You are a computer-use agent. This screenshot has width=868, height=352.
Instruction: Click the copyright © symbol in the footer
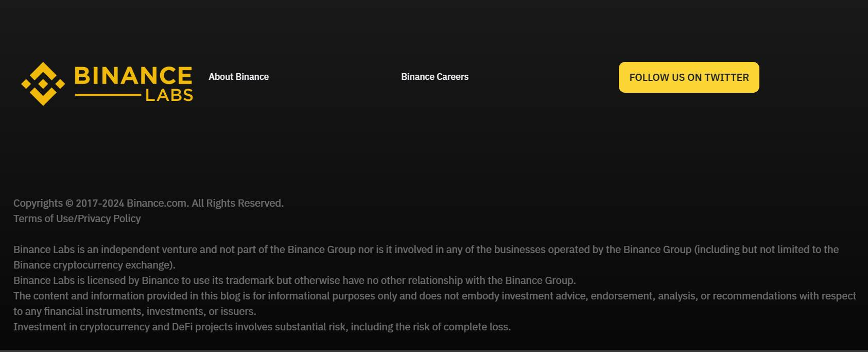[70, 203]
